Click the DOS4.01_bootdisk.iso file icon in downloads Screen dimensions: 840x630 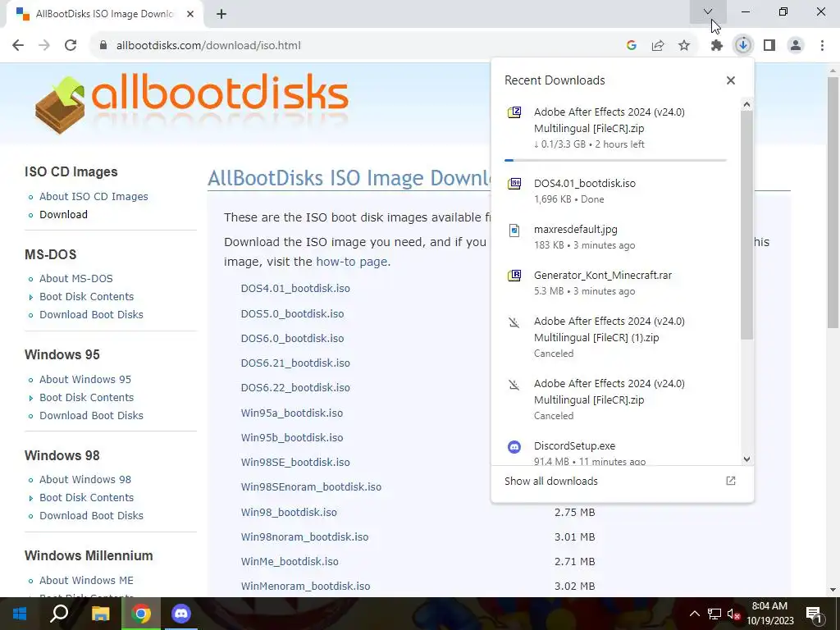tap(514, 184)
